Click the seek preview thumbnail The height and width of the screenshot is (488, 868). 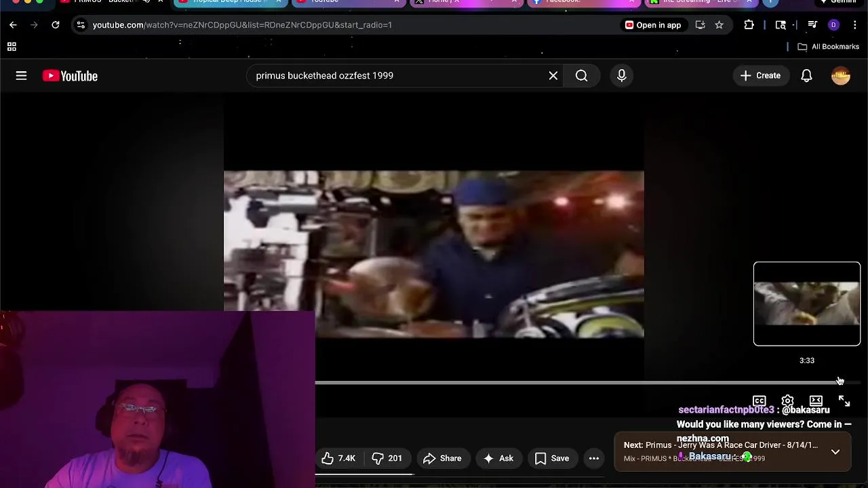coord(807,304)
